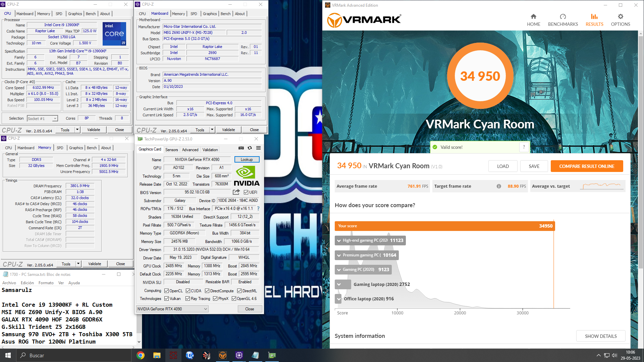Expand Gaming laptop (2020) comparison

(x=339, y=285)
